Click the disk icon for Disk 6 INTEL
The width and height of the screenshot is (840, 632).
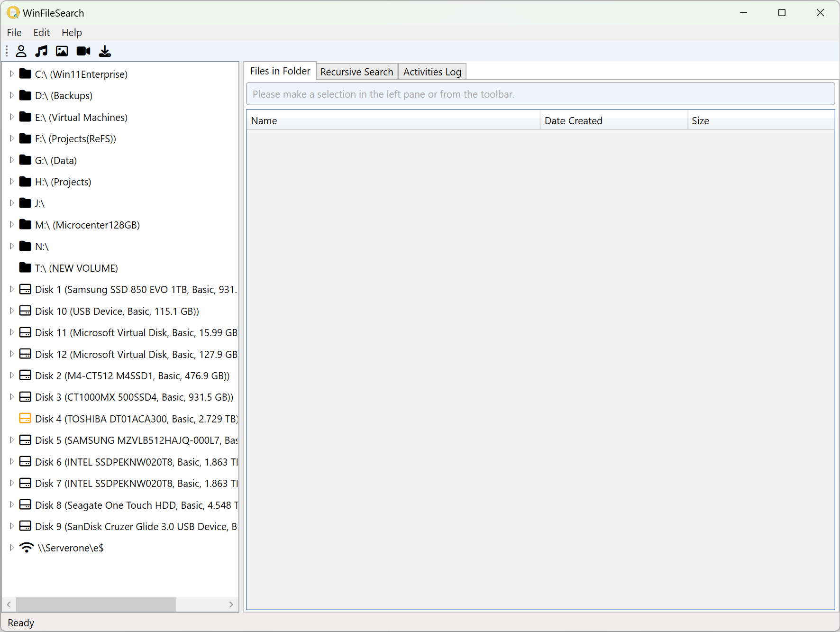pyautogui.click(x=25, y=461)
